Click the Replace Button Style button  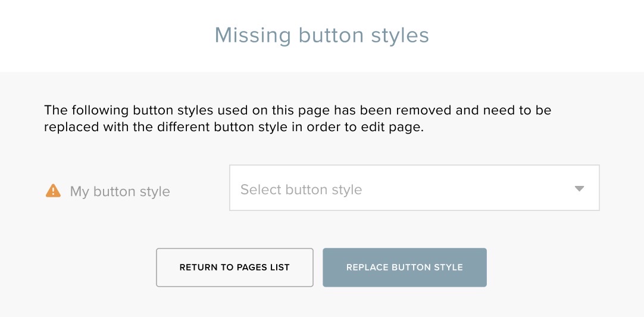[x=405, y=268]
